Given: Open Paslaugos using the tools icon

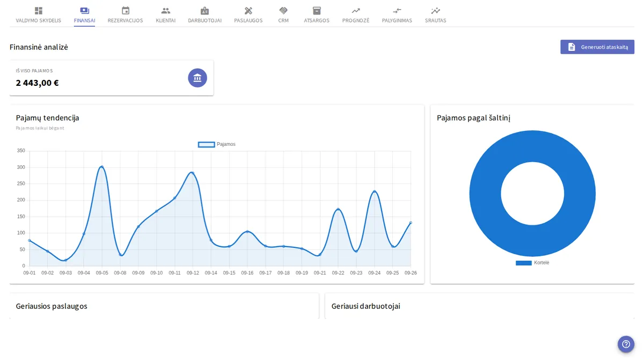Looking at the screenshot, I should pos(248,11).
